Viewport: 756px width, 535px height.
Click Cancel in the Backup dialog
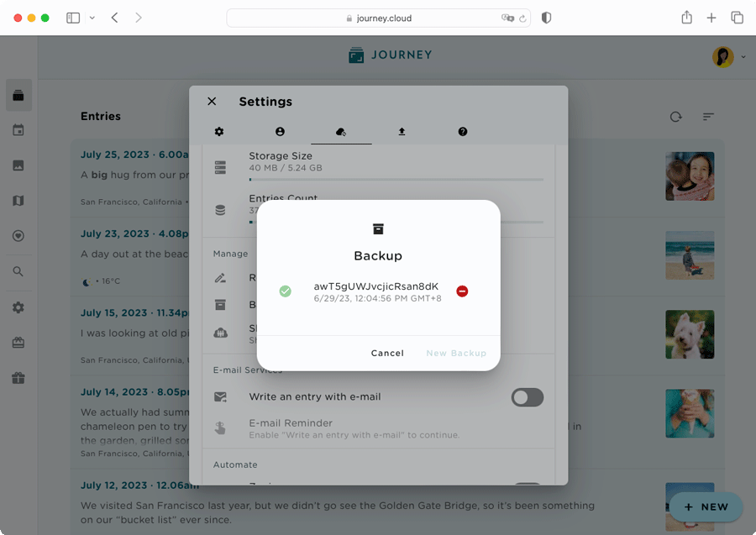(x=387, y=353)
